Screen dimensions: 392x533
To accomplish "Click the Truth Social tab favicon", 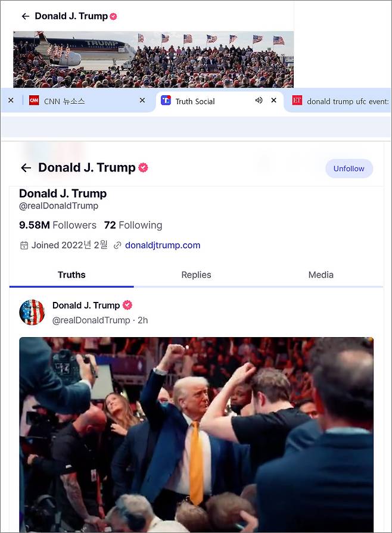I will (166, 100).
